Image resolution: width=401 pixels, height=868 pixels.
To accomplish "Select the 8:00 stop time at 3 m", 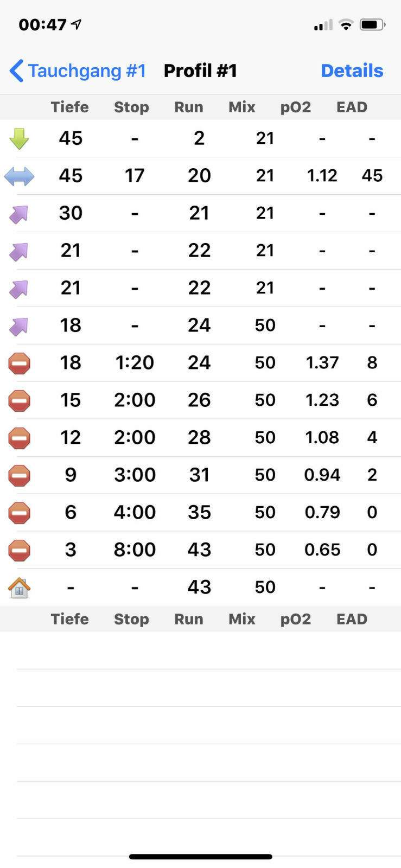I will (x=135, y=550).
